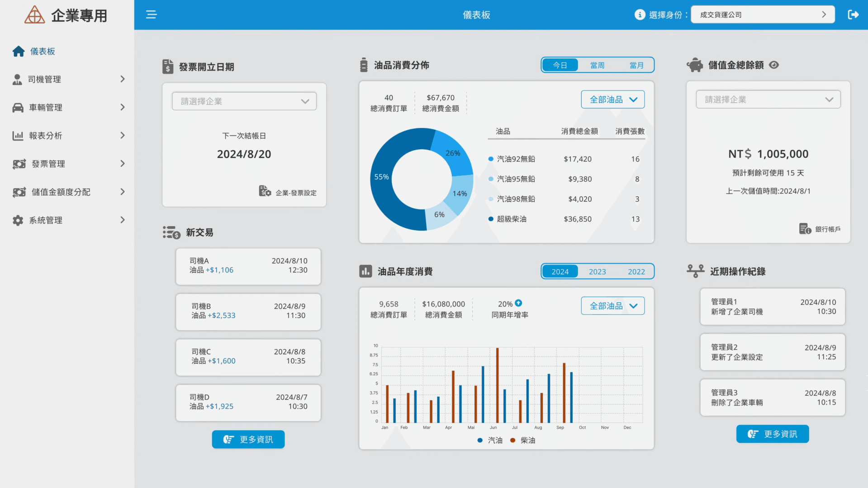Expand the 司機管理 sidebar menu

coord(68,79)
